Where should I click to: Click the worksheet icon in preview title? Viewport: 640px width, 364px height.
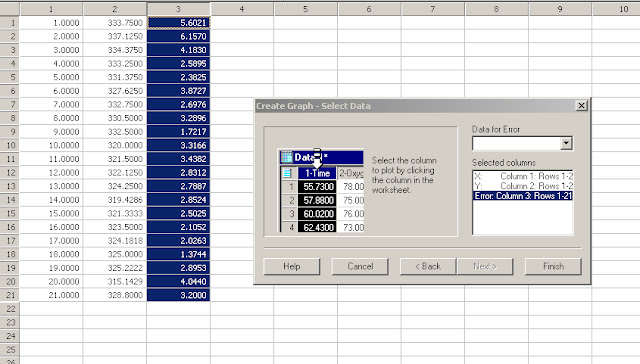(x=287, y=157)
